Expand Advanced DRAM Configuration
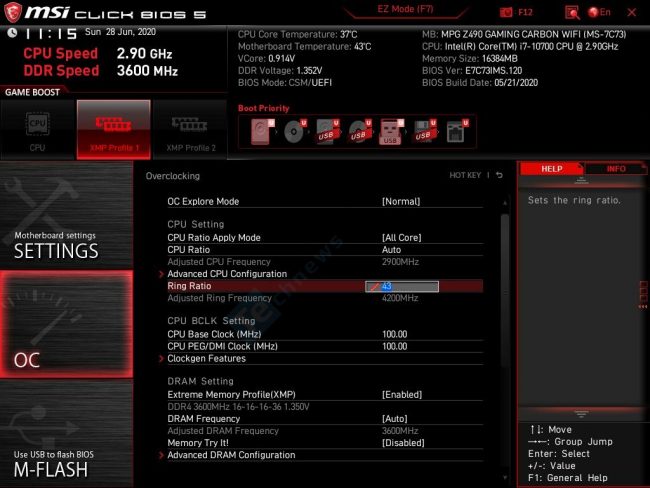The width and height of the screenshot is (650, 488). 231,455
